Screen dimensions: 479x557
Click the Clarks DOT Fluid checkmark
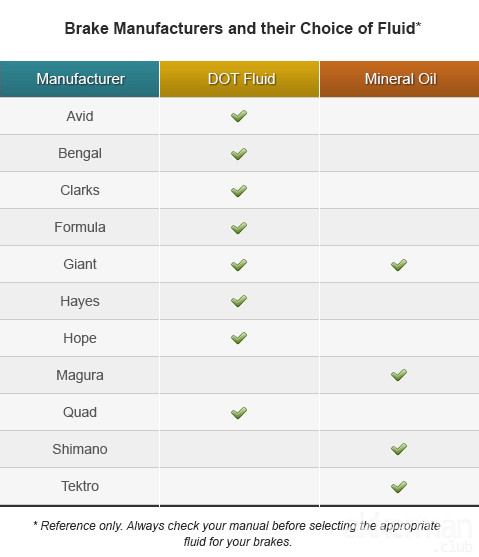click(x=239, y=190)
